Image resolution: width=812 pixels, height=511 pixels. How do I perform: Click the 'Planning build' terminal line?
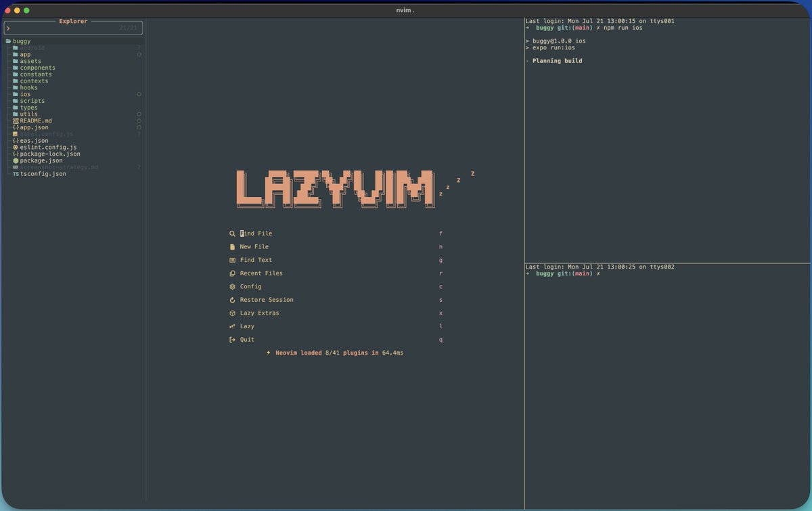click(x=554, y=61)
